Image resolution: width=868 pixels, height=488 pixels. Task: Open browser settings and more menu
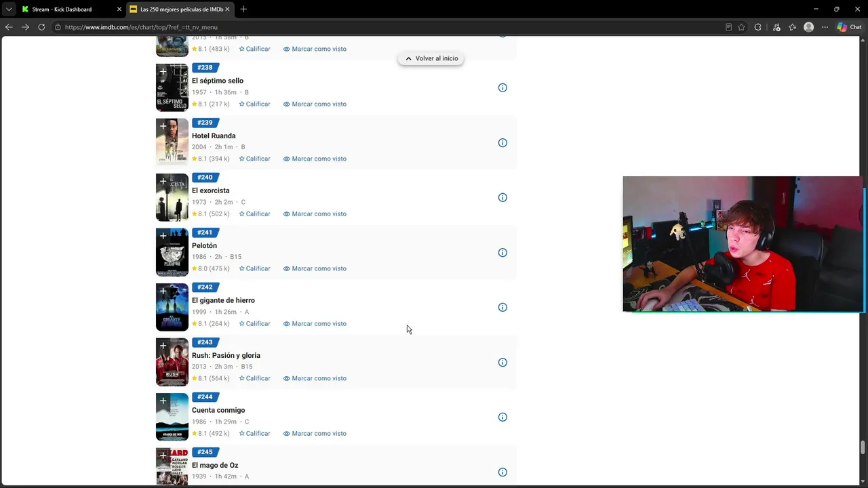(825, 27)
